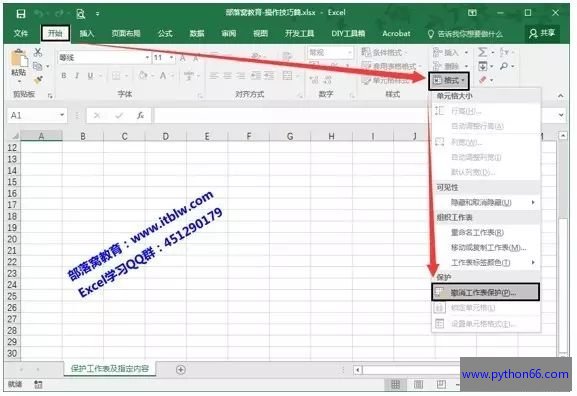Toggle Underline formatting
The height and width of the screenshot is (396, 577).
90,76
